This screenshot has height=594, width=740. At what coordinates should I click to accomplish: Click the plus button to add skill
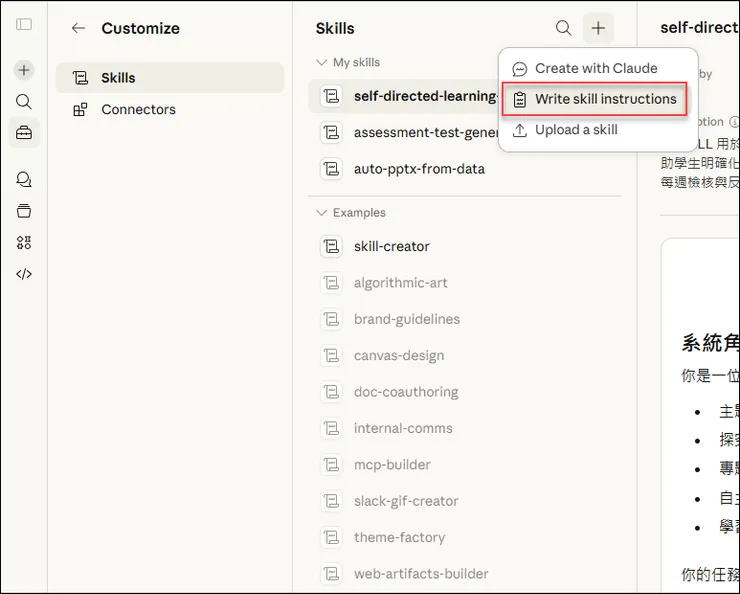click(598, 28)
